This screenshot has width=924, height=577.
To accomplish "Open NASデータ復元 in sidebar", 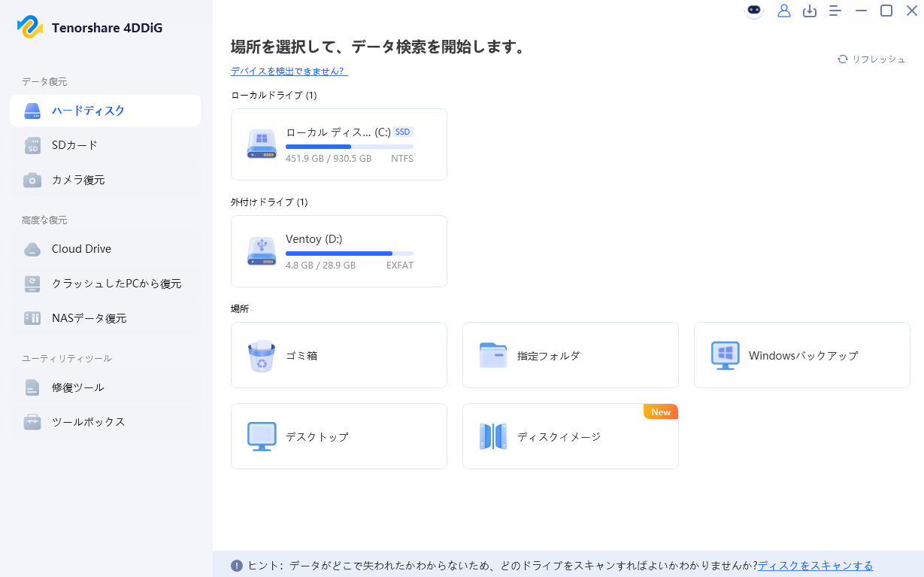I will coord(105,318).
